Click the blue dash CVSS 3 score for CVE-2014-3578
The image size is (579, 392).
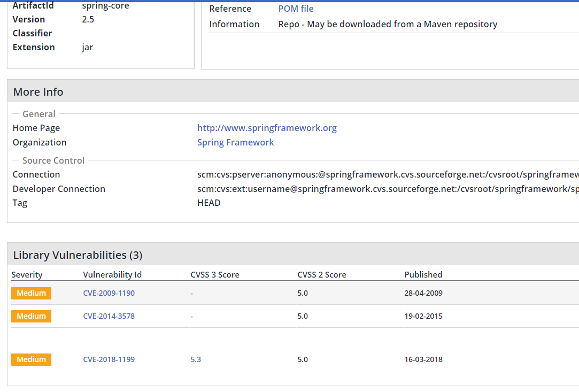click(192, 316)
